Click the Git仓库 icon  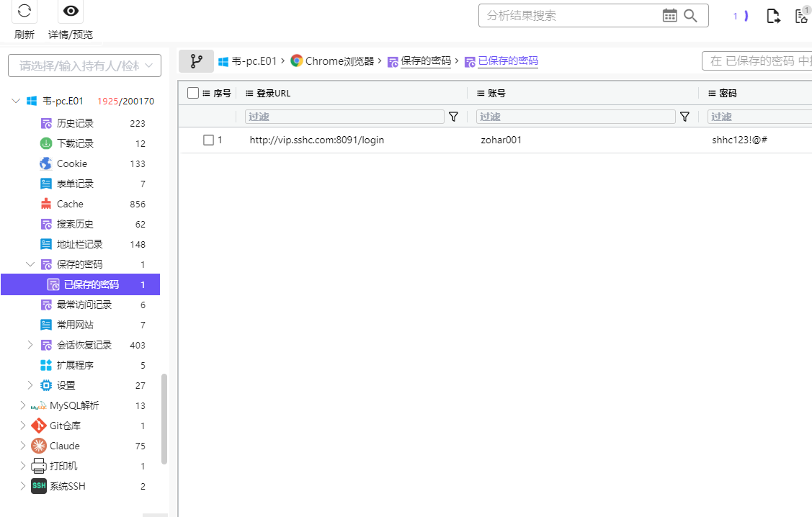tap(39, 426)
